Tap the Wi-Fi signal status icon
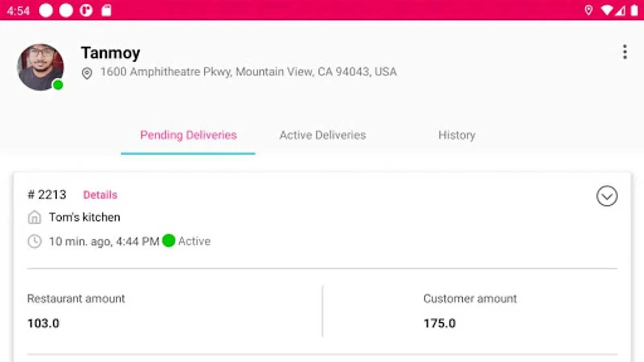The height and width of the screenshot is (362, 644). click(x=607, y=10)
